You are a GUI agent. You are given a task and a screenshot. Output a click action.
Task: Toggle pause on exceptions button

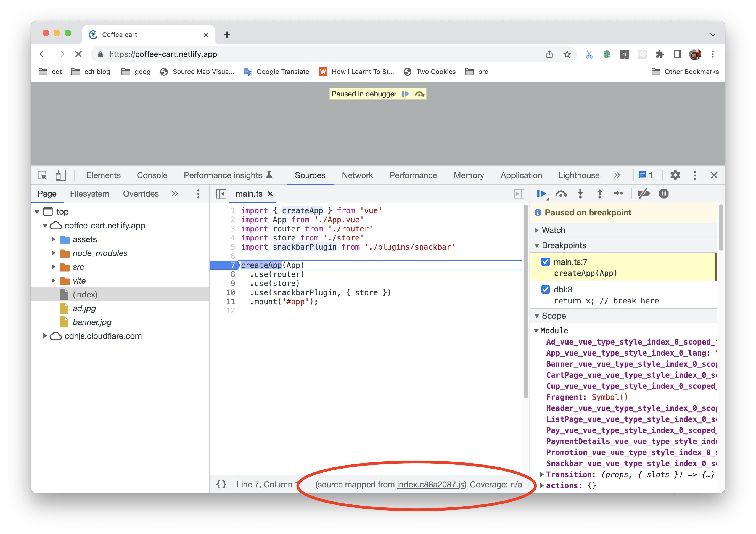[664, 194]
